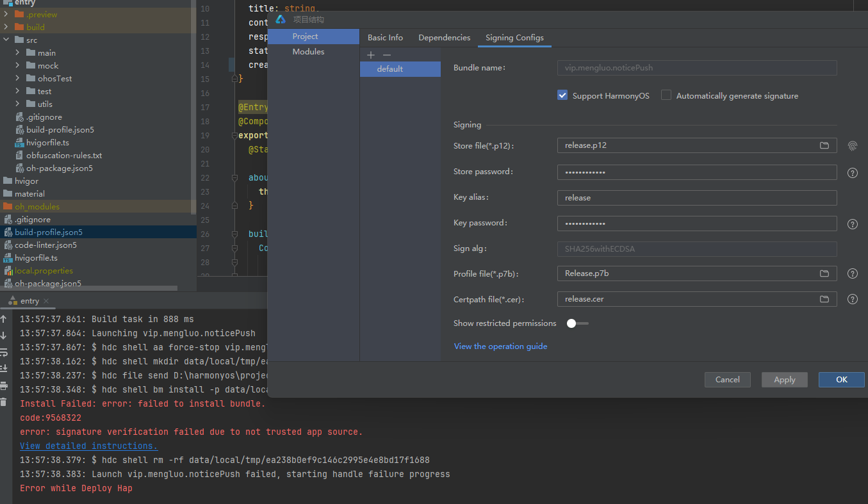Select the Signing Configs tab

click(x=514, y=38)
